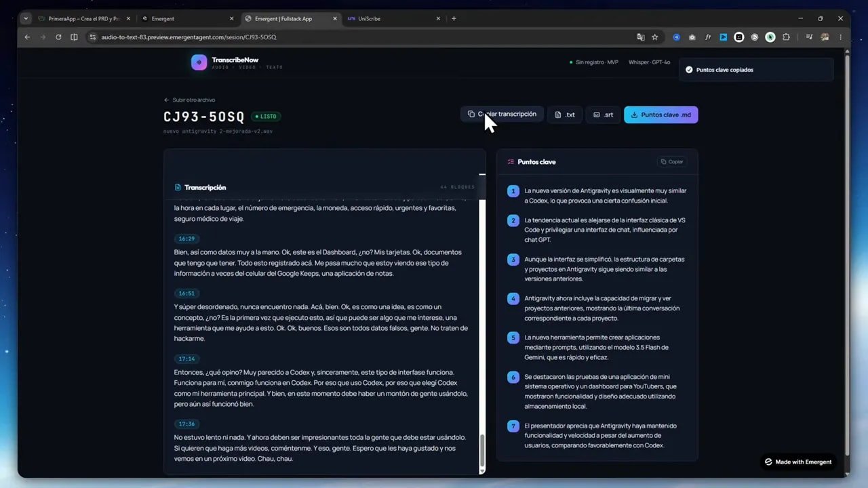Screen dimensions: 868x488
Task: Download the .srt subtitle file
Action: click(603, 115)
